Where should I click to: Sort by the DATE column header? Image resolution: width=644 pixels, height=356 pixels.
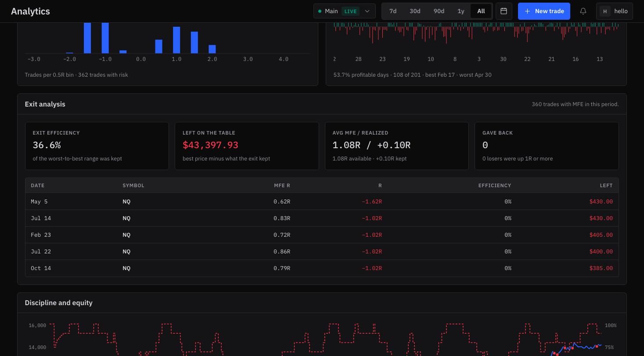[x=38, y=185]
